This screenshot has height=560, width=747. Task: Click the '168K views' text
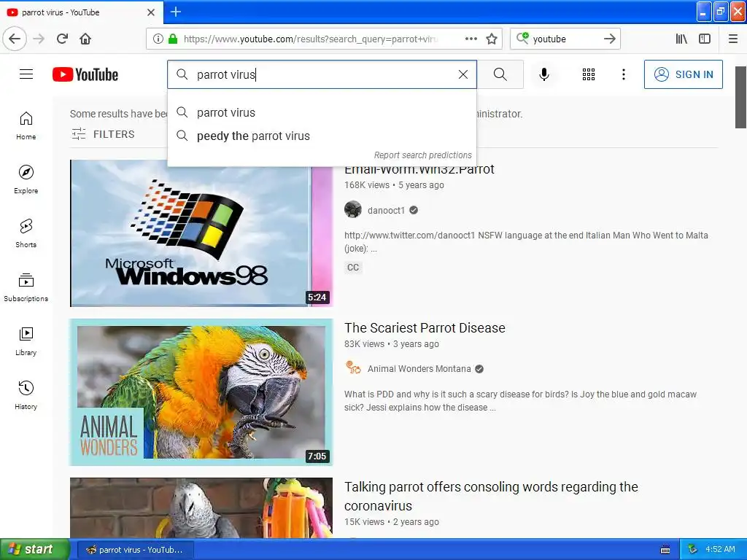pos(366,184)
